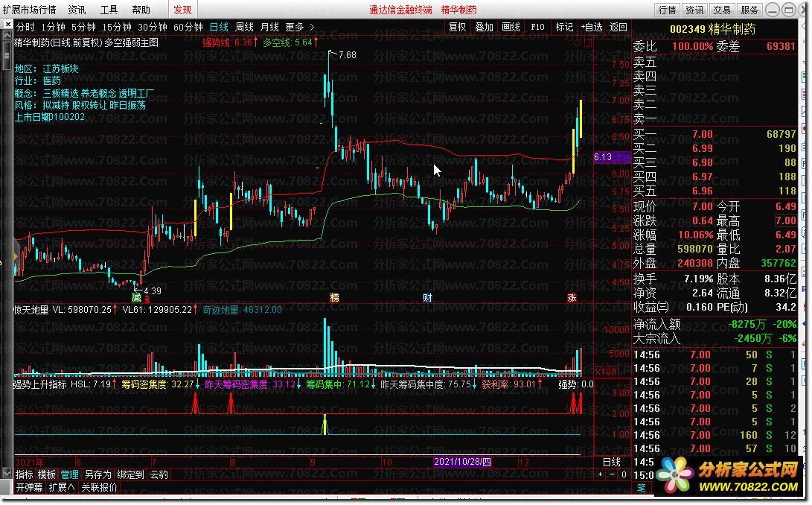The height and width of the screenshot is (505, 812).
Task: Select the 日线 daily chart period
Action: [x=219, y=27]
